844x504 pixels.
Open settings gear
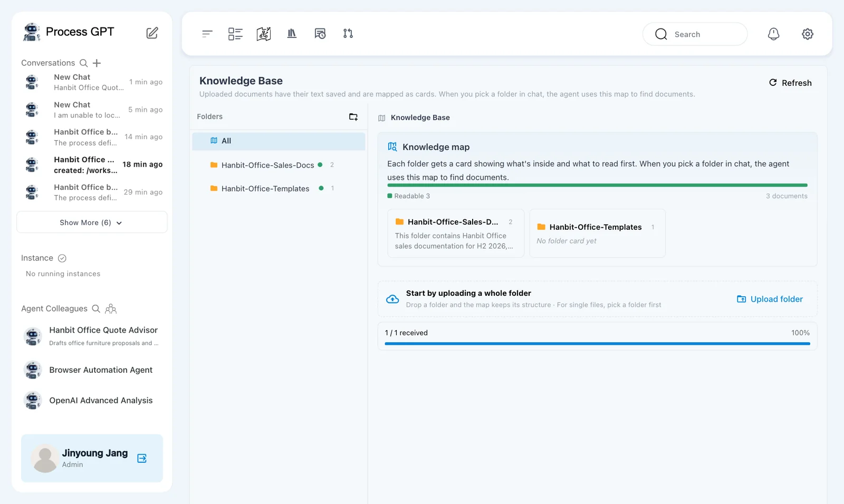pos(808,34)
